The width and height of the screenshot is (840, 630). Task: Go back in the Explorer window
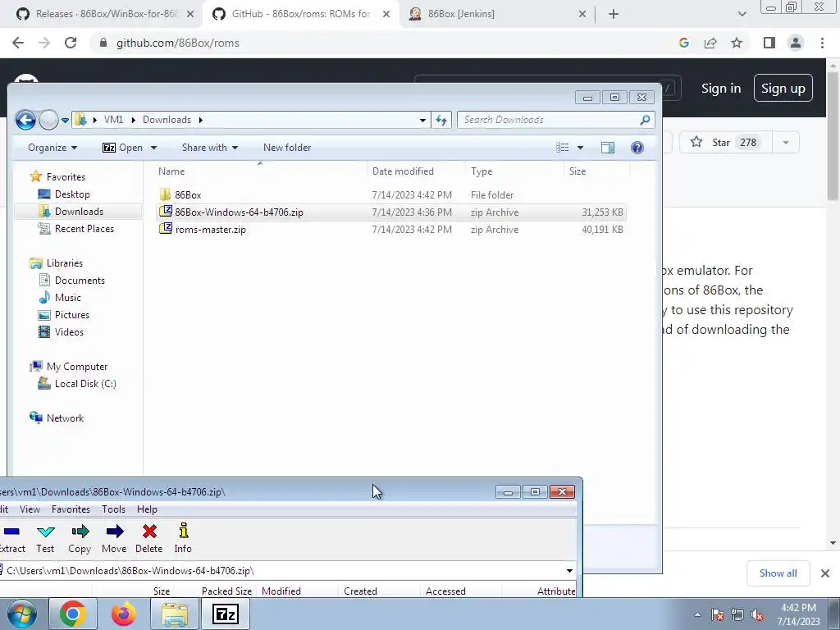coord(25,120)
